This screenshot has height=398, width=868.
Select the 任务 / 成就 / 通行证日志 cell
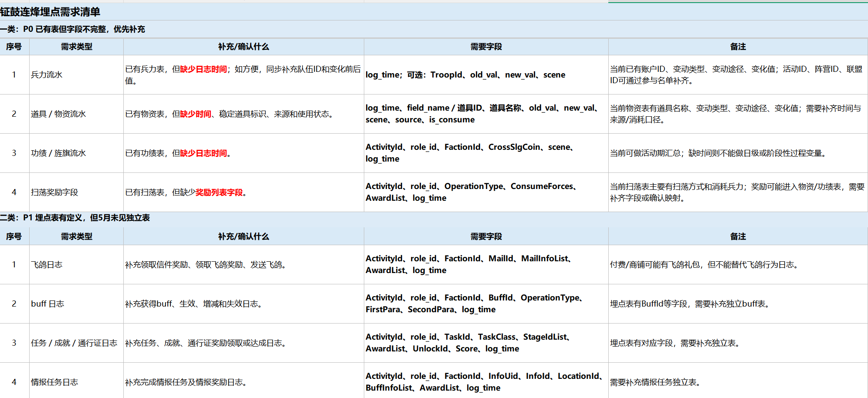click(77, 343)
